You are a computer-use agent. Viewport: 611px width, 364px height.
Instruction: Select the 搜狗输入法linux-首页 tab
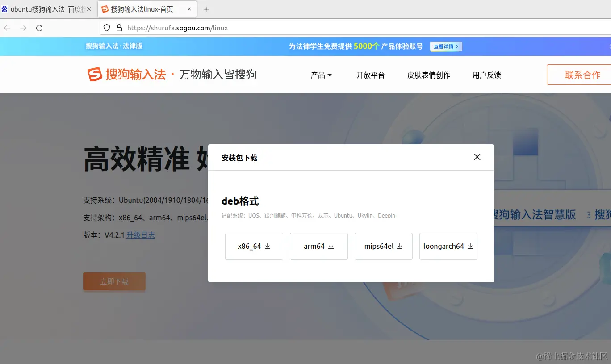(148, 9)
